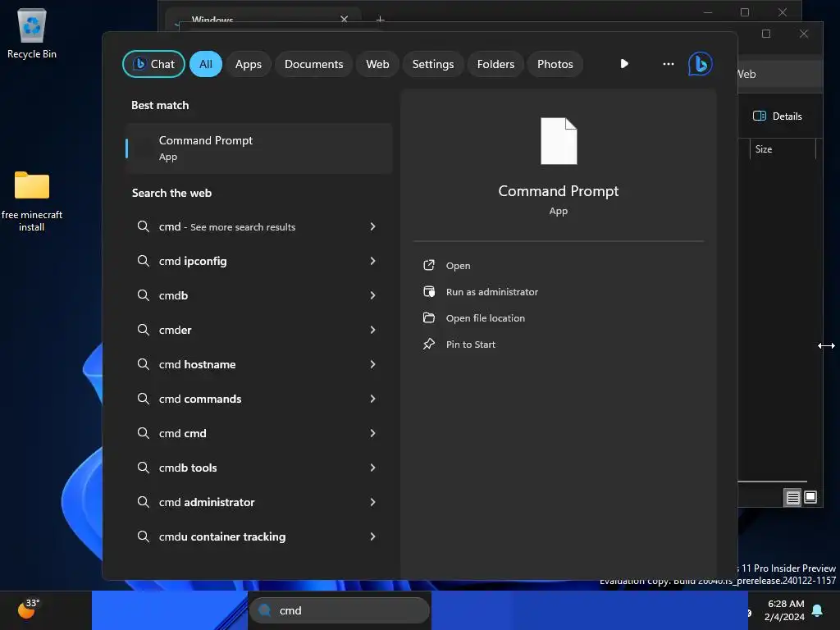Expand the 'cmd hostname' chevron arrow
The image size is (840, 630).
pos(373,364)
